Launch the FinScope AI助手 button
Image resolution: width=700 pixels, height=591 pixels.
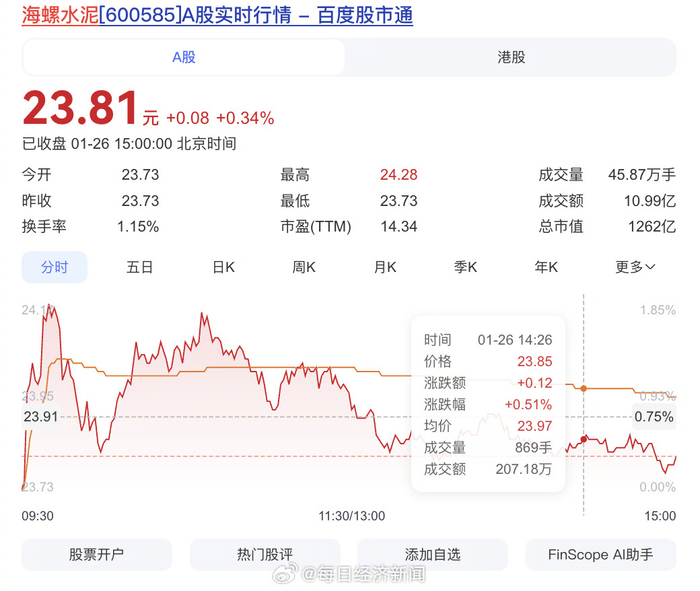pyautogui.click(x=600, y=554)
